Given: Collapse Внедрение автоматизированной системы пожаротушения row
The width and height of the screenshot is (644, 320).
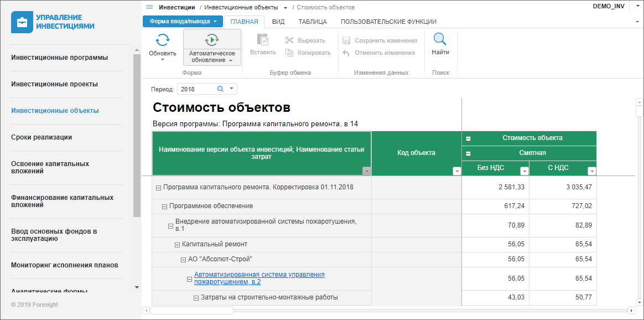Looking at the screenshot, I should click(170, 226).
